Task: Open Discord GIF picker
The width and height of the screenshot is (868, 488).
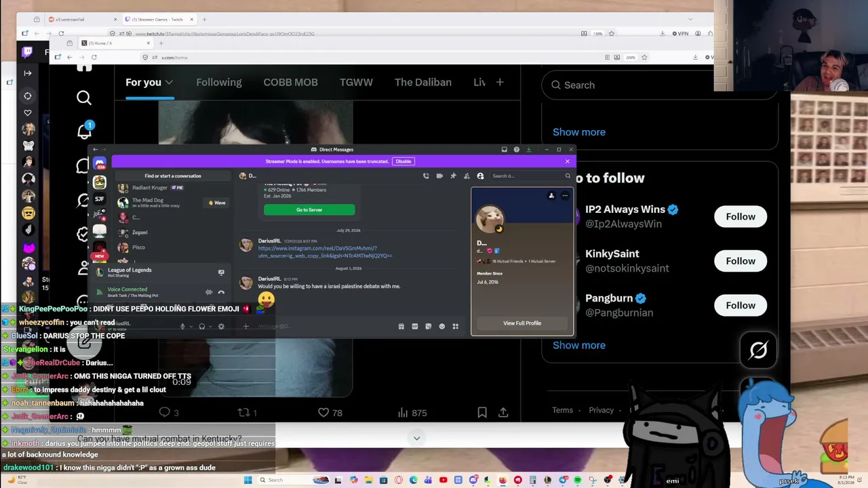Action: click(x=415, y=326)
